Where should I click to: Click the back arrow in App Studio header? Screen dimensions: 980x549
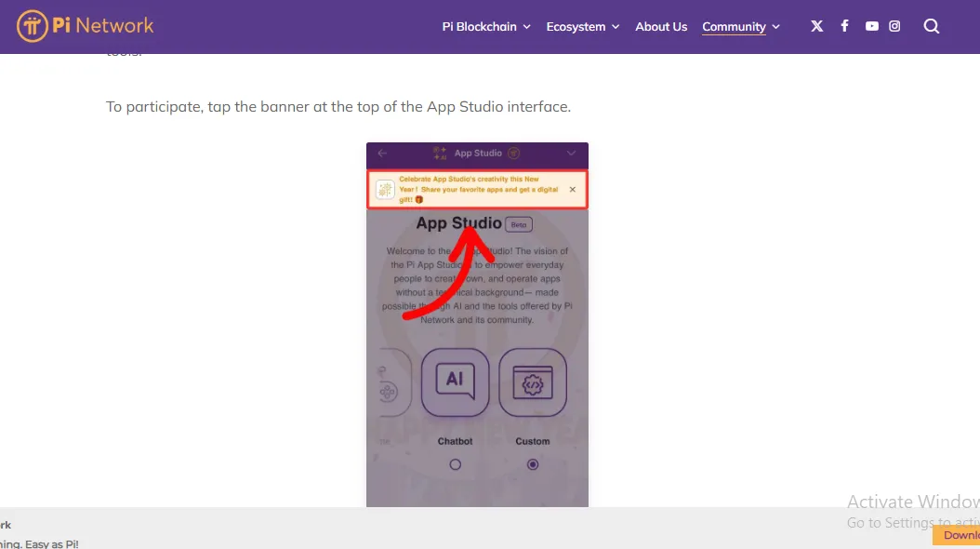[382, 154]
